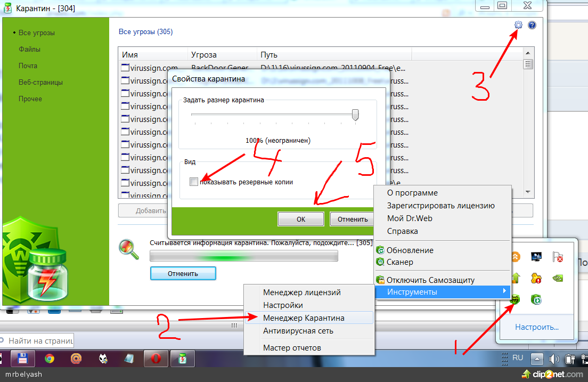
Task: Click the quarantine size slider thumb
Action: pos(355,115)
